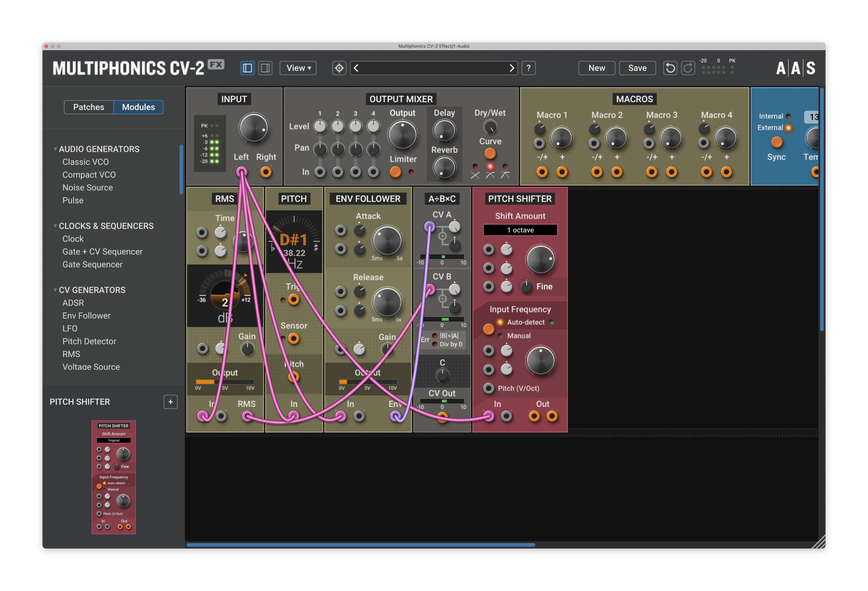Click the undo arrow icon

(670, 67)
